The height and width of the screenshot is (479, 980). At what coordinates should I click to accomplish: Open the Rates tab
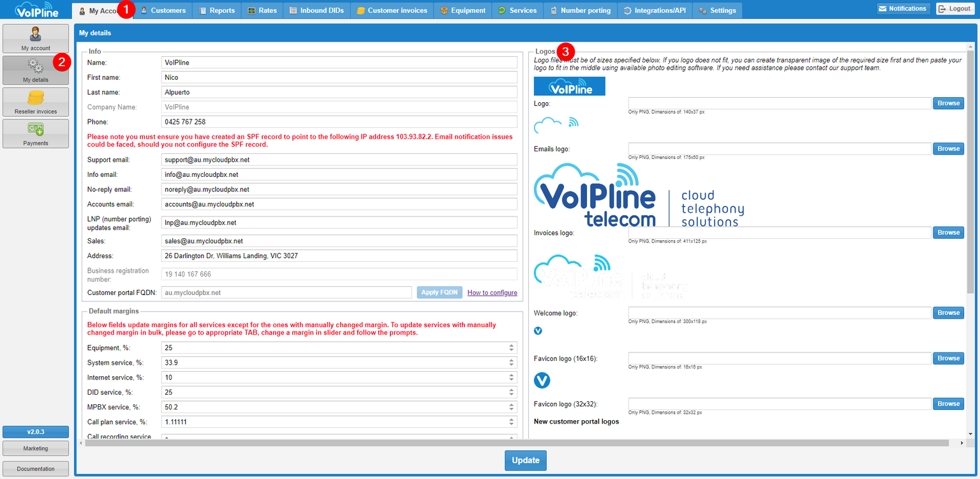pyautogui.click(x=262, y=10)
